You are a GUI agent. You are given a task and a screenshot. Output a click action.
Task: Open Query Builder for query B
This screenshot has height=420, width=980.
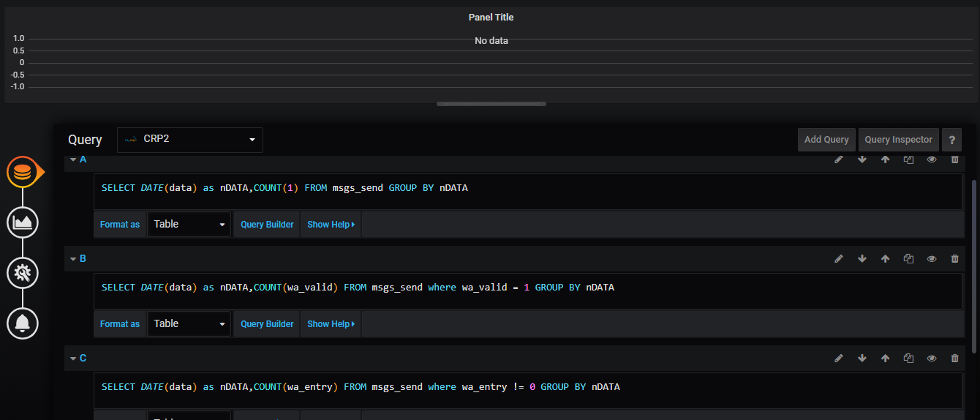tap(267, 324)
